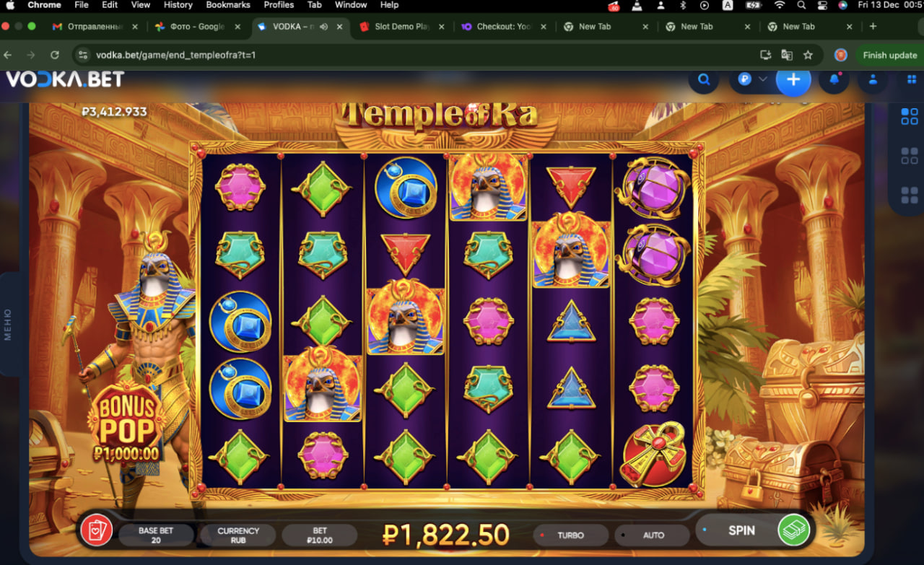Click the SPIN button

[741, 530]
